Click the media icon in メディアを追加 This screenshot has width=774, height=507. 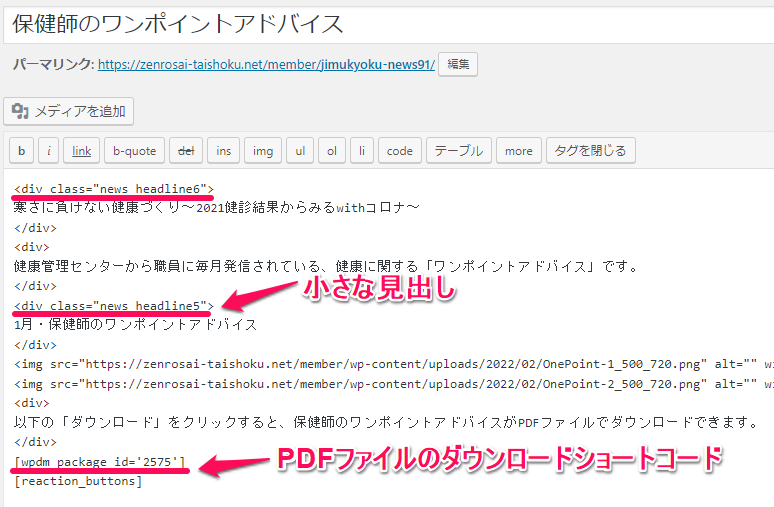point(20,111)
